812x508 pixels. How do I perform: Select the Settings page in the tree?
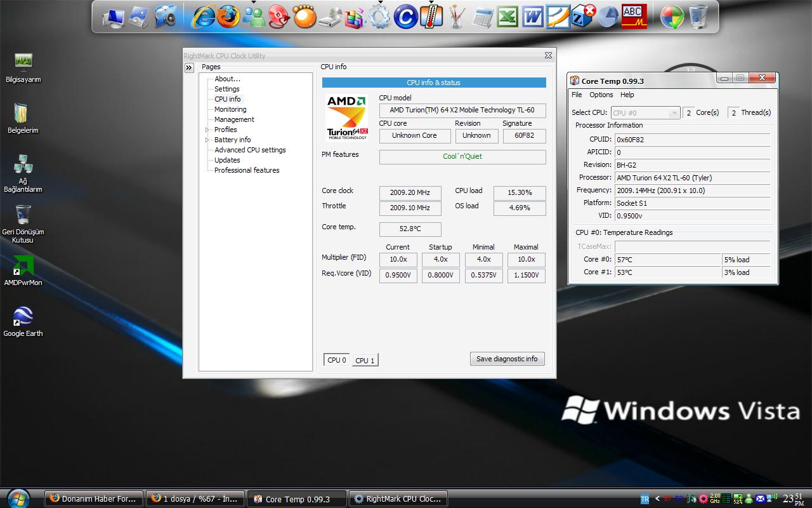227,89
